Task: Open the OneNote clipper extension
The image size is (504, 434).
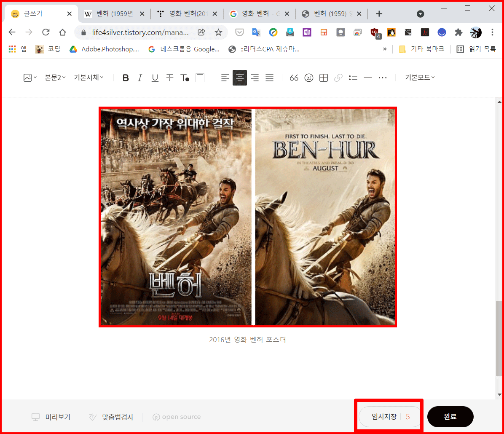Action: (x=307, y=32)
